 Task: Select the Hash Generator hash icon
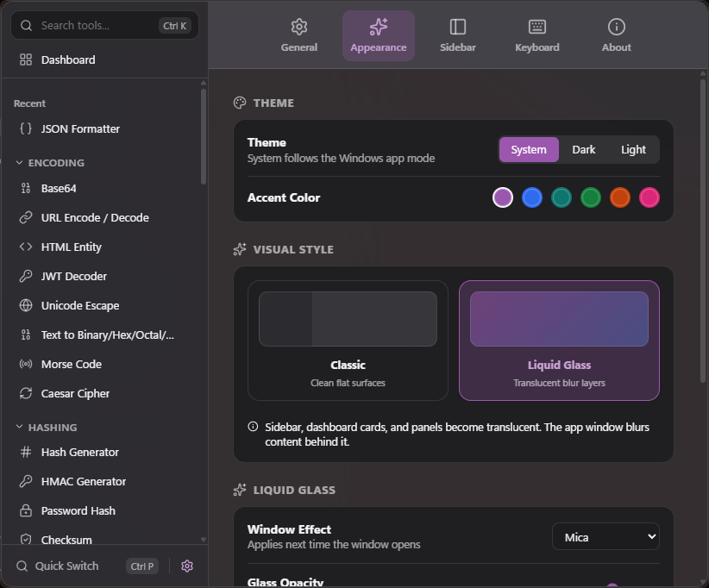pyautogui.click(x=26, y=452)
